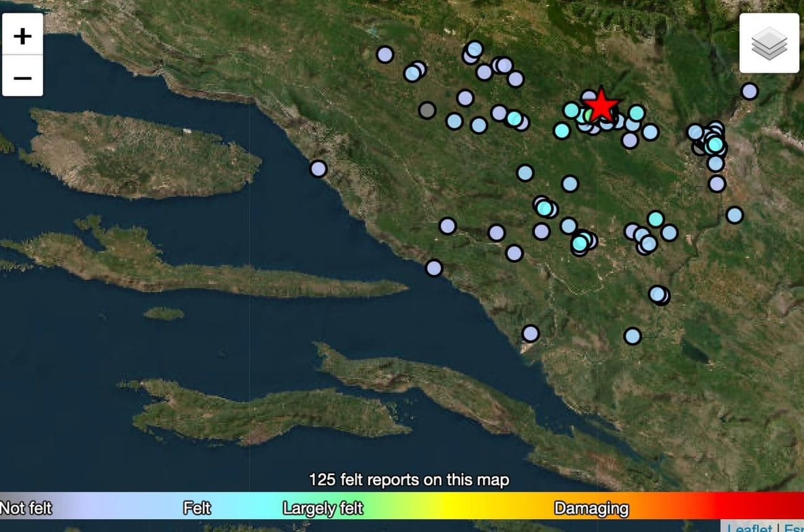Click the zoom in plus button

23,35
